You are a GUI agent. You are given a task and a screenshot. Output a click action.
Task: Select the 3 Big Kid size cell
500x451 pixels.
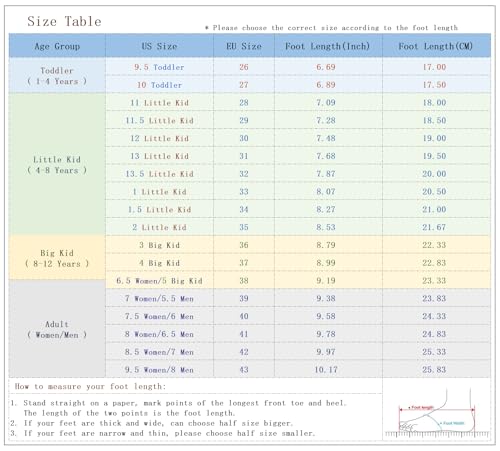coord(159,245)
